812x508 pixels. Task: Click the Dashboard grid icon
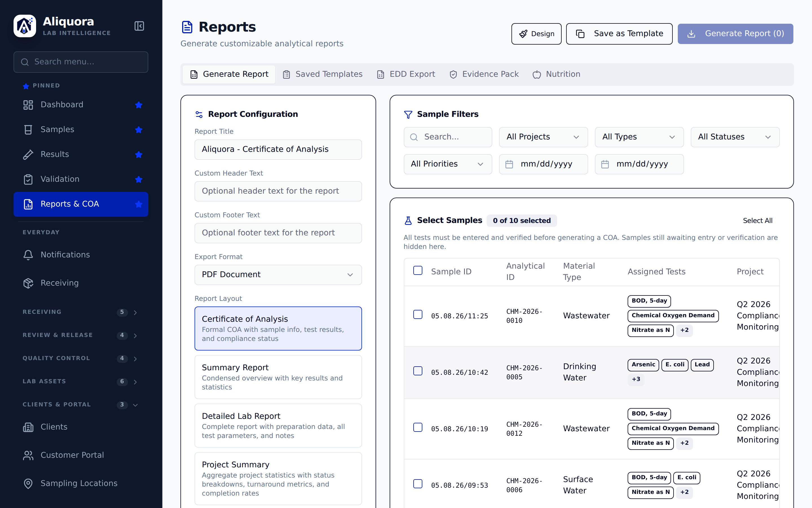[28, 105]
